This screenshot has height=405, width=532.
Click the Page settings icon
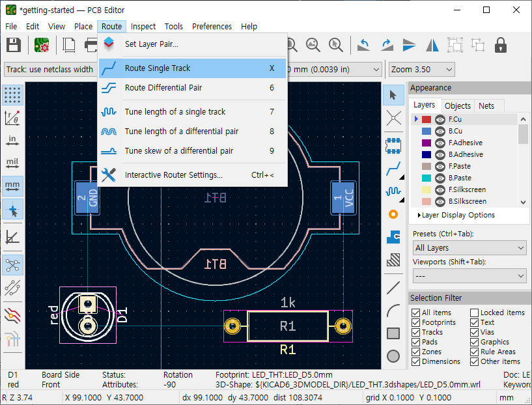(x=69, y=45)
